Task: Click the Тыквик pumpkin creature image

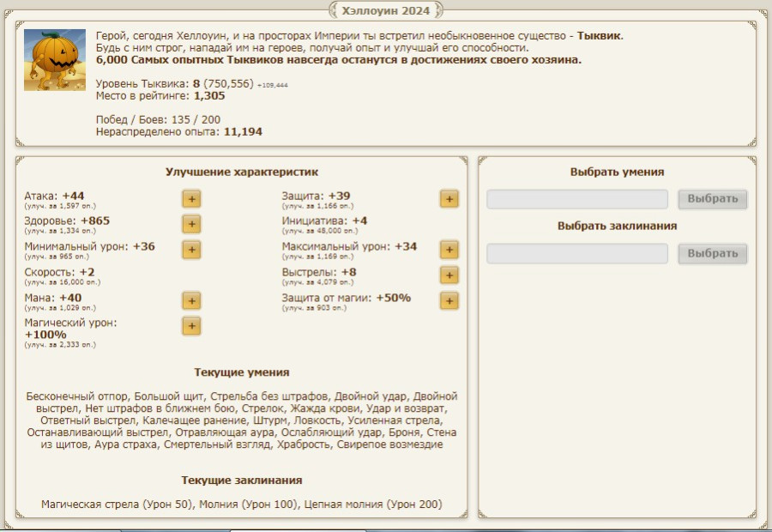Action: (x=54, y=61)
